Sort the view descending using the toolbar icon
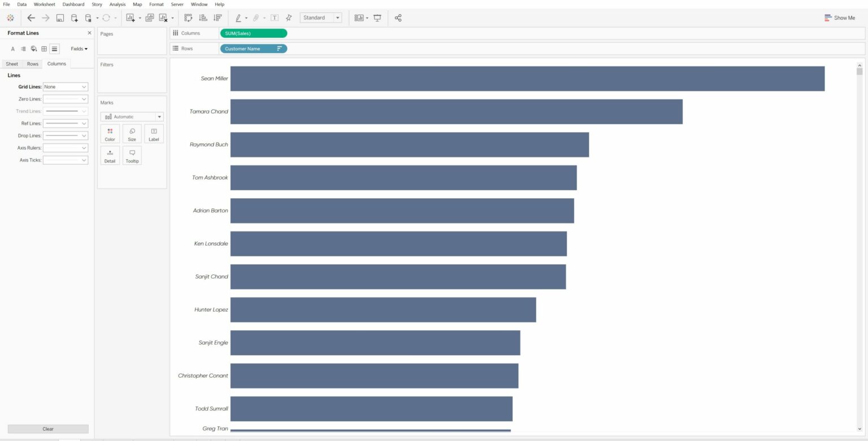The image size is (868, 441). pyautogui.click(x=218, y=18)
